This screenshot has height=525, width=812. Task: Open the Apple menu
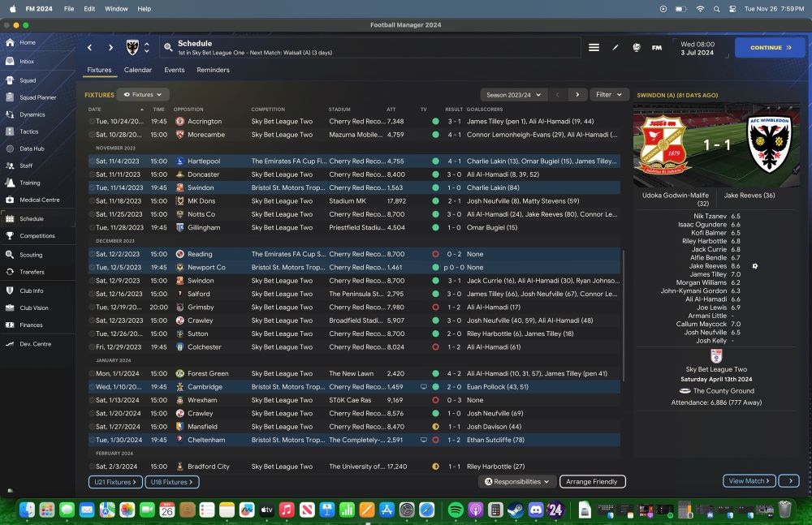13,9
